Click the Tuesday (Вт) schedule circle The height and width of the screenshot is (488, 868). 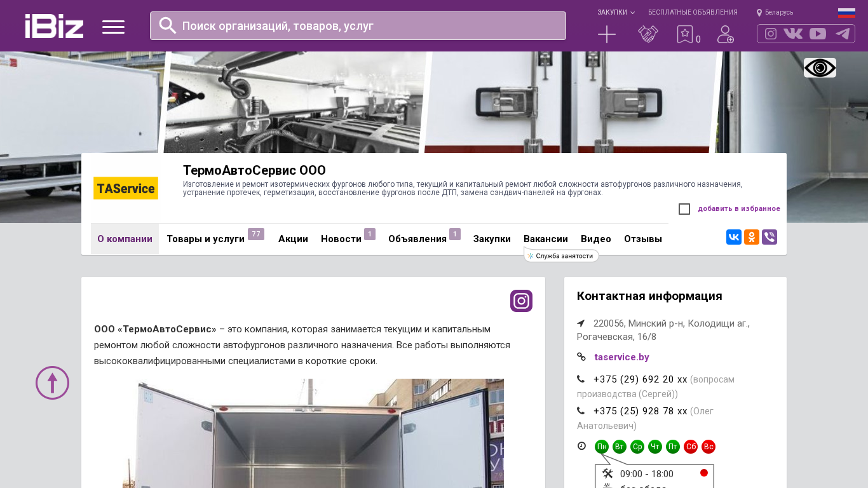(620, 447)
